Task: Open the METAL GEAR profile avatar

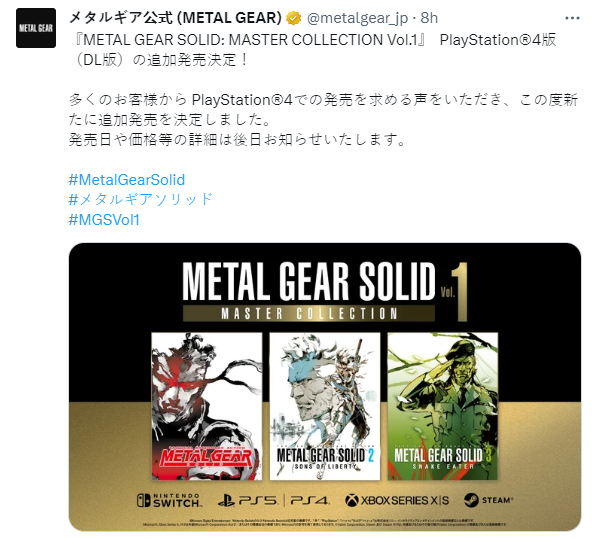Action: 36,28
